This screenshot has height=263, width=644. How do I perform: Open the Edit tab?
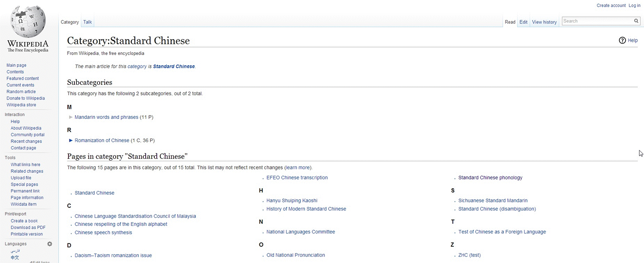(x=523, y=22)
